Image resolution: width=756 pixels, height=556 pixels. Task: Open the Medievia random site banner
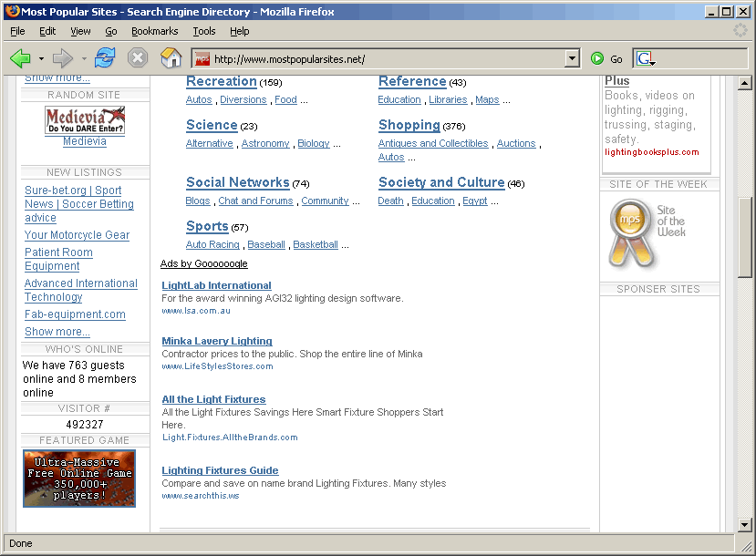pos(85,120)
